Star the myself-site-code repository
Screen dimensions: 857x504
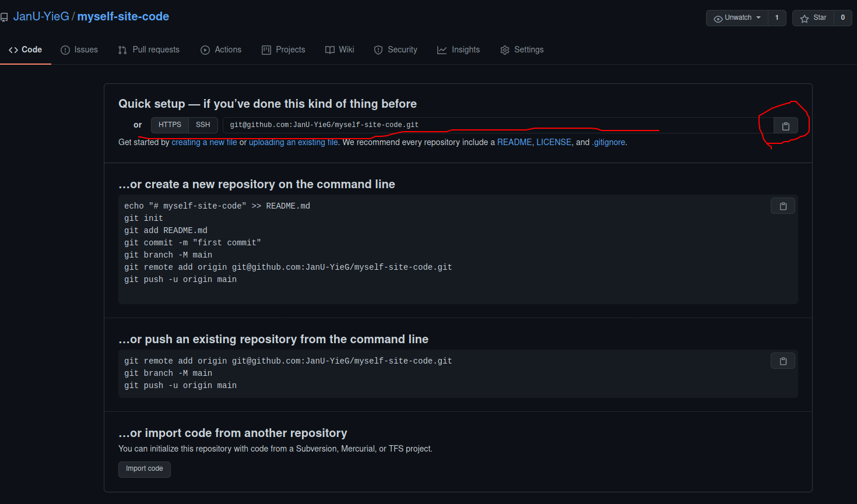812,17
